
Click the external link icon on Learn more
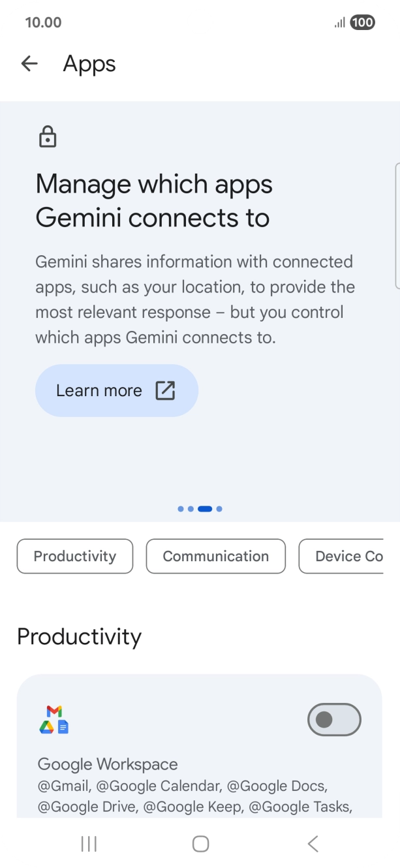tap(165, 390)
